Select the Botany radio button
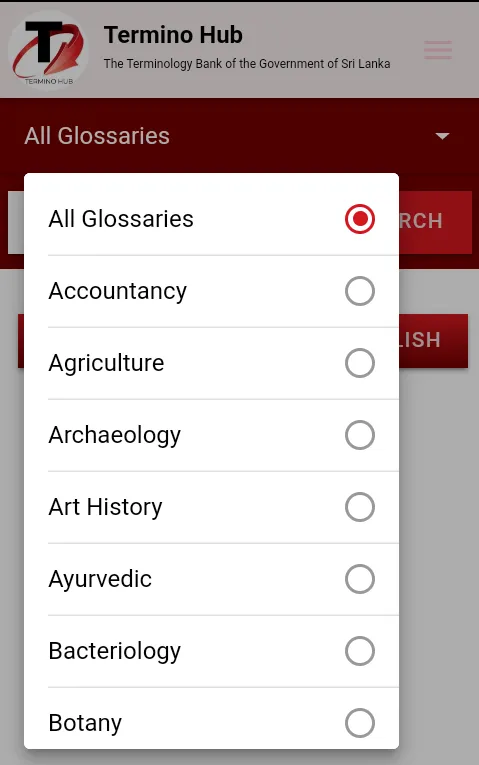The image size is (479, 765). coord(360,723)
